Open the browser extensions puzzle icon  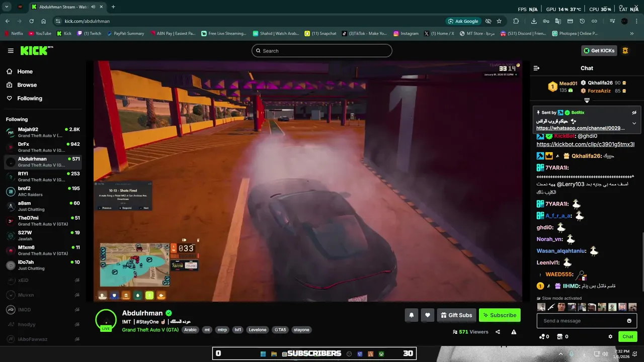coord(516,21)
